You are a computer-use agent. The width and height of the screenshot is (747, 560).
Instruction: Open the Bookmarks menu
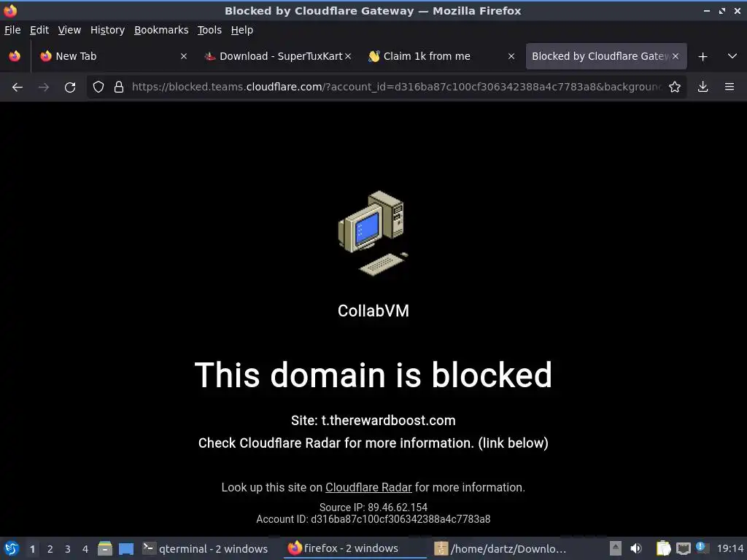pos(161,30)
